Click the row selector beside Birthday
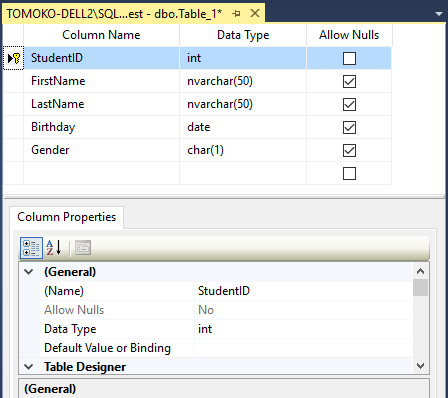 click(x=13, y=127)
